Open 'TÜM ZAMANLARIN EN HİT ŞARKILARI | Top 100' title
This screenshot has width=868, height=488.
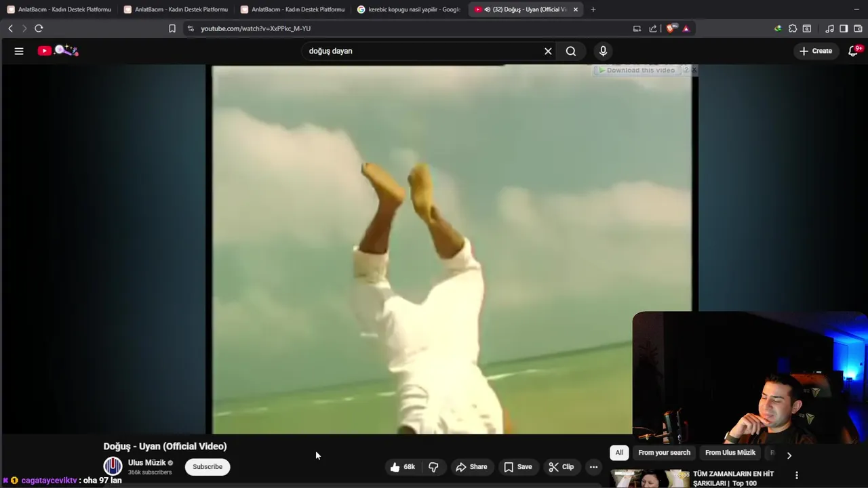coord(733,479)
